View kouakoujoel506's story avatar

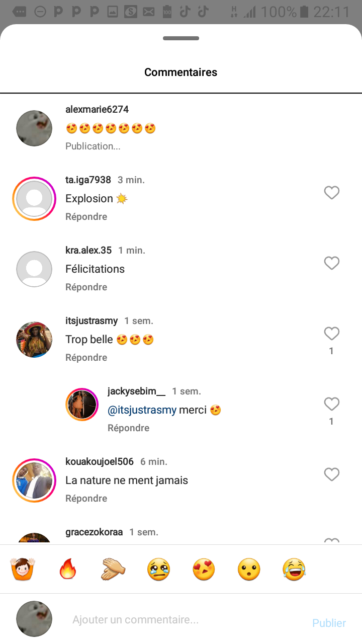[x=34, y=480]
